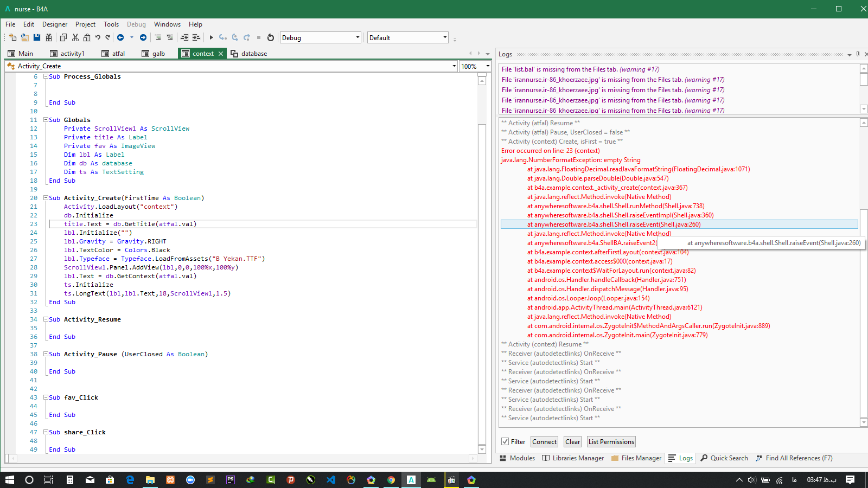Screen dimensions: 868x488
Task: Click the Cut scissors toolbar icon
Action: tap(75, 37)
